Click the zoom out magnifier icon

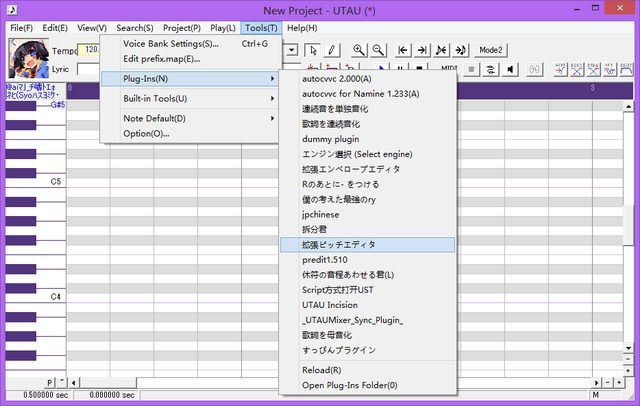click(x=379, y=49)
